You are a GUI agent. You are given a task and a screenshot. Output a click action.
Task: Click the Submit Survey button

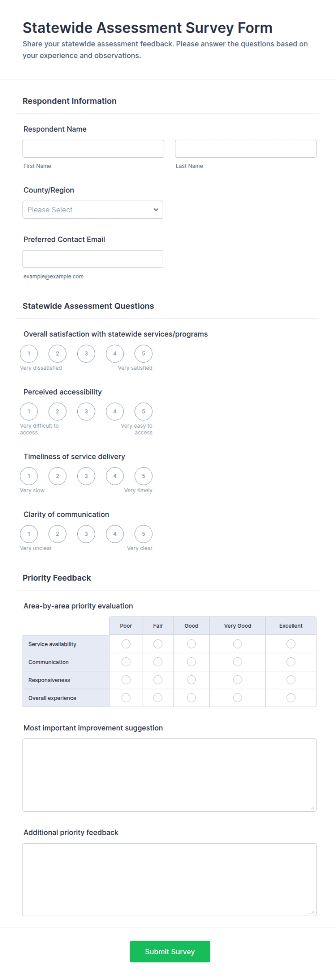click(170, 951)
